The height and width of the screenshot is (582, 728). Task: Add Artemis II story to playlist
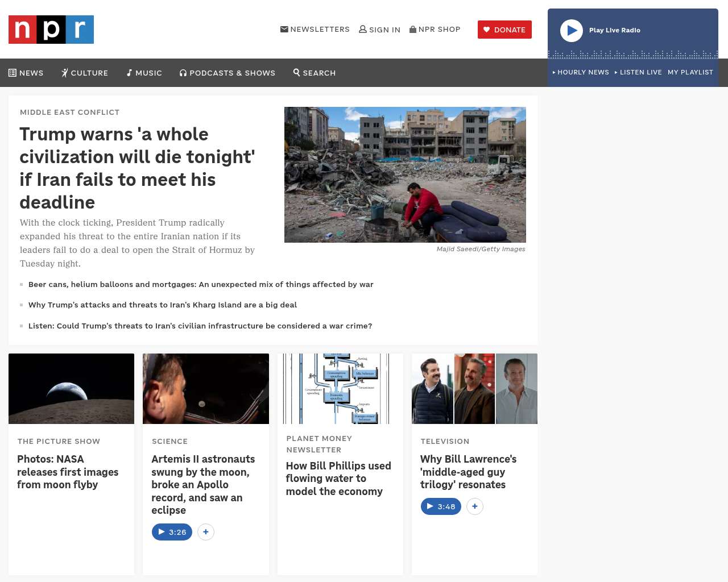(206, 532)
